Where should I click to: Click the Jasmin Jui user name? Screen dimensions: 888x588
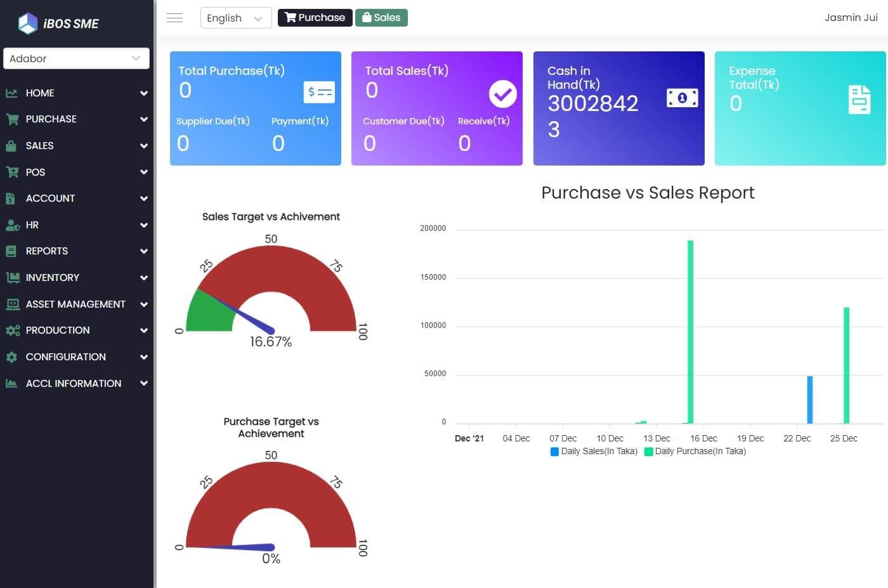[851, 18]
